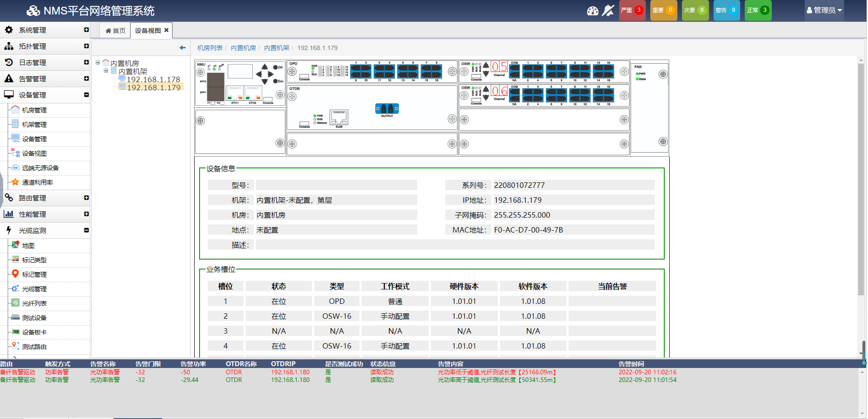Click the dashboard gauge icon in header
This screenshot has height=419, width=868.
click(x=592, y=10)
